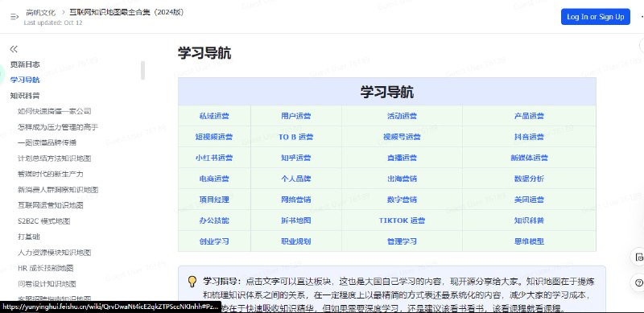644x313 pixels.
Task: Click the 职业规划 link
Action: [295, 241]
